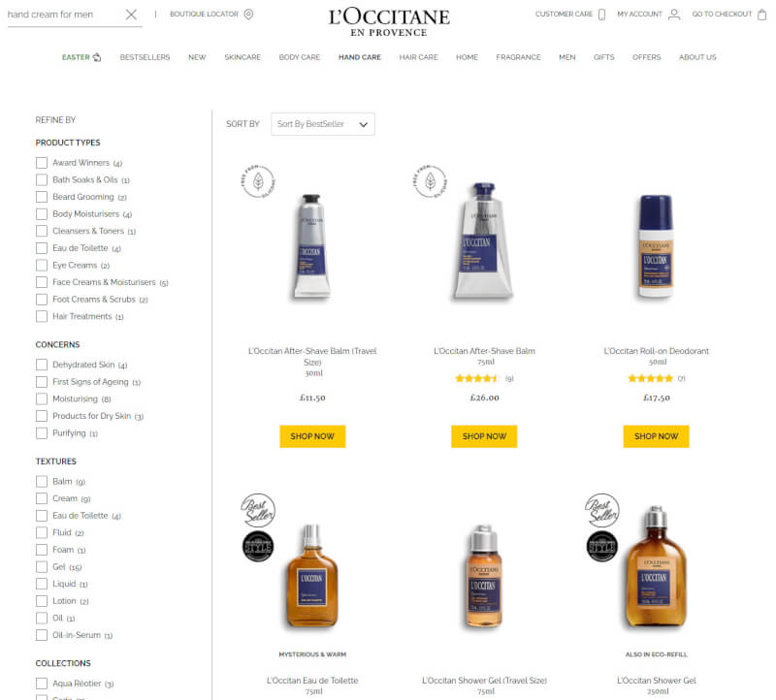Click the Style award badge on Shower Gel
Screen dimensions: 776x700
pos(601,546)
